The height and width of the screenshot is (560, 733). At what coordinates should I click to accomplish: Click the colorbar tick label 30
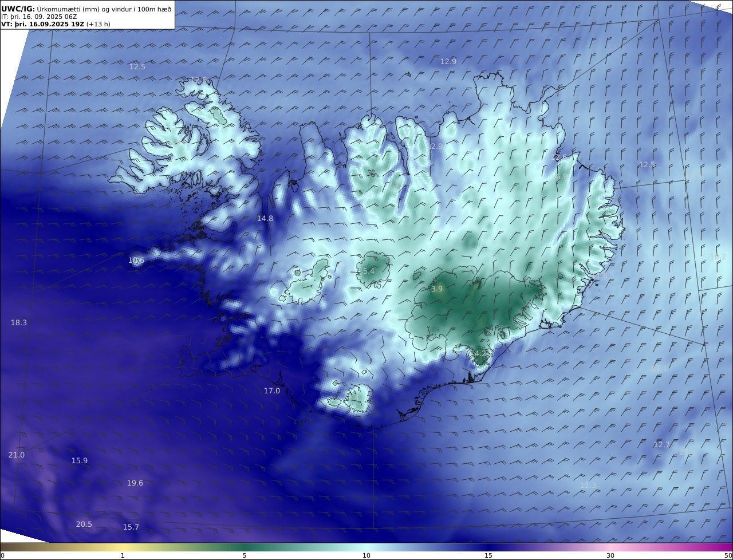[x=610, y=555]
